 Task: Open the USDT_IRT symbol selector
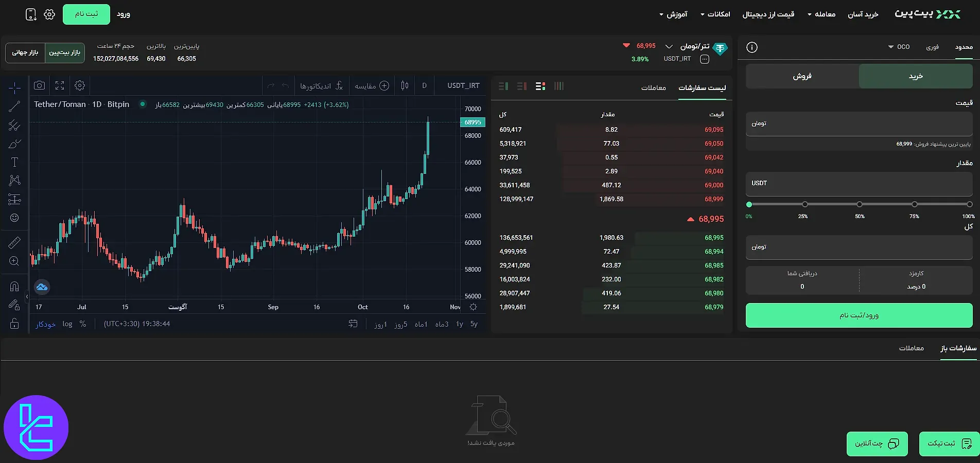coord(462,85)
